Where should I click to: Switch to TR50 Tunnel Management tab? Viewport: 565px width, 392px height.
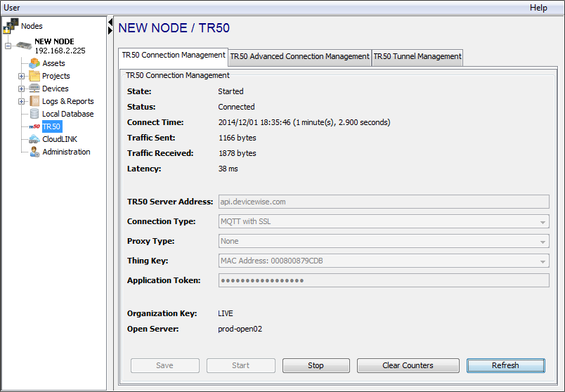[x=417, y=58]
